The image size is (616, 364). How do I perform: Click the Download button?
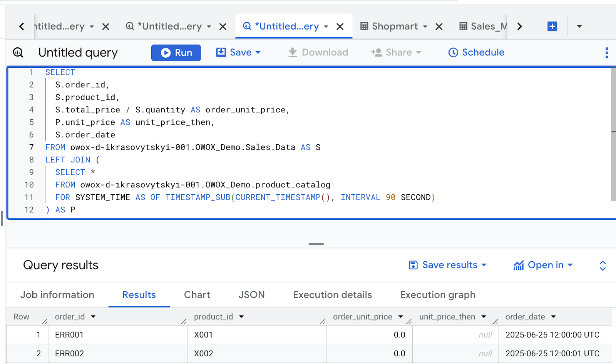[x=318, y=52]
